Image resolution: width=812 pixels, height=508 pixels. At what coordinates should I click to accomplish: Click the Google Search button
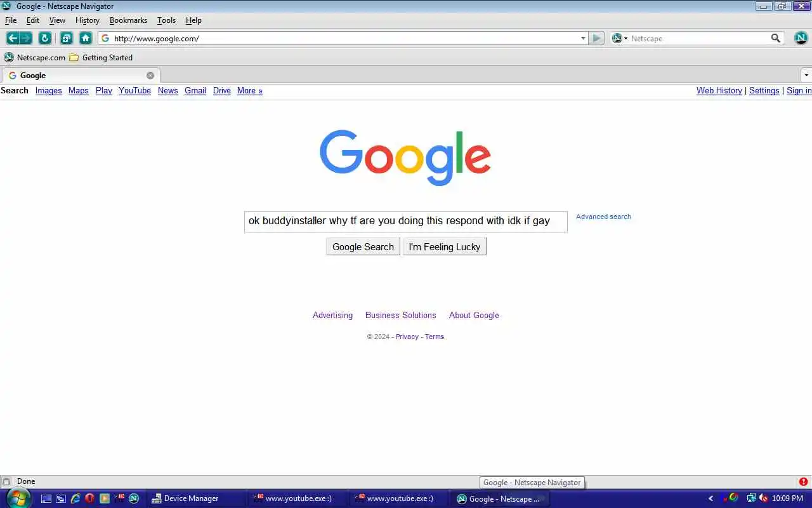pyautogui.click(x=363, y=247)
